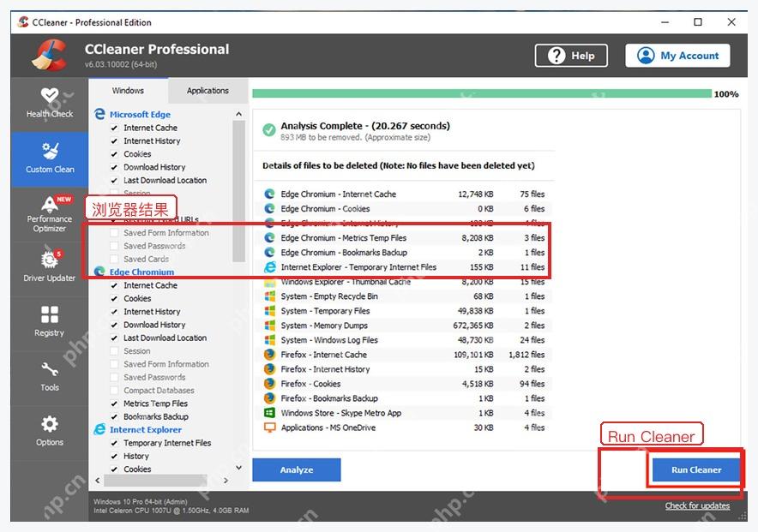This screenshot has height=532, width=758.
Task: Enable Edge Chromium Compact Databases checkbox
Action: [114, 390]
